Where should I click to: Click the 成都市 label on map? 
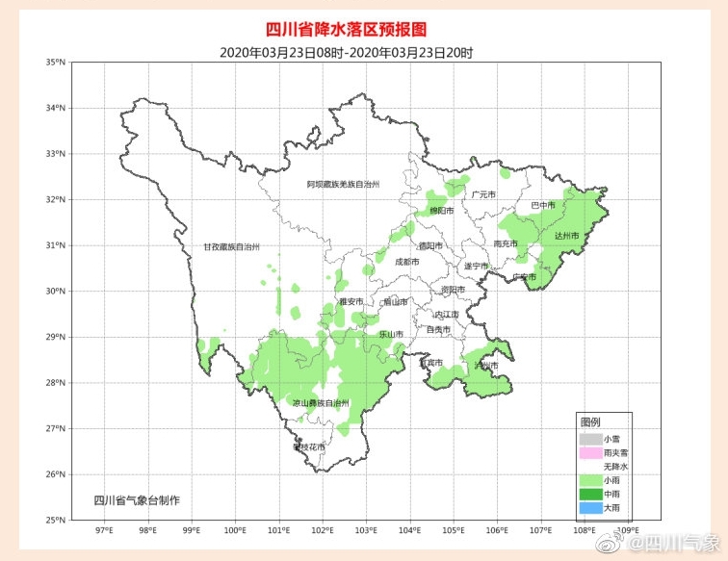click(x=407, y=261)
